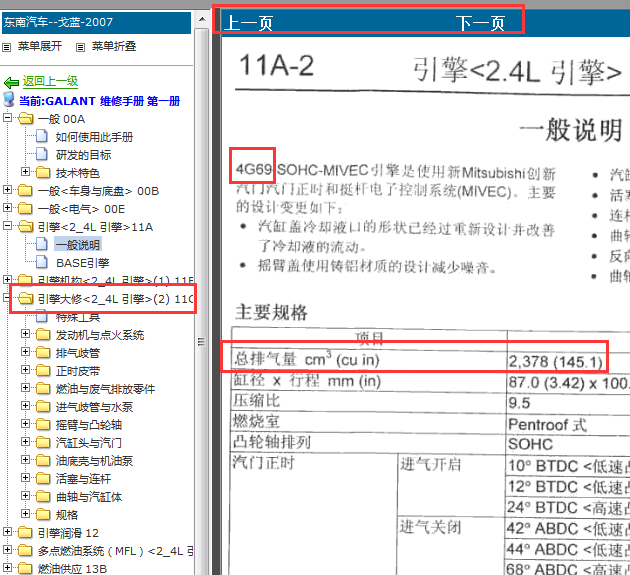Click the 2,378 (145.1) table cell

click(555, 362)
